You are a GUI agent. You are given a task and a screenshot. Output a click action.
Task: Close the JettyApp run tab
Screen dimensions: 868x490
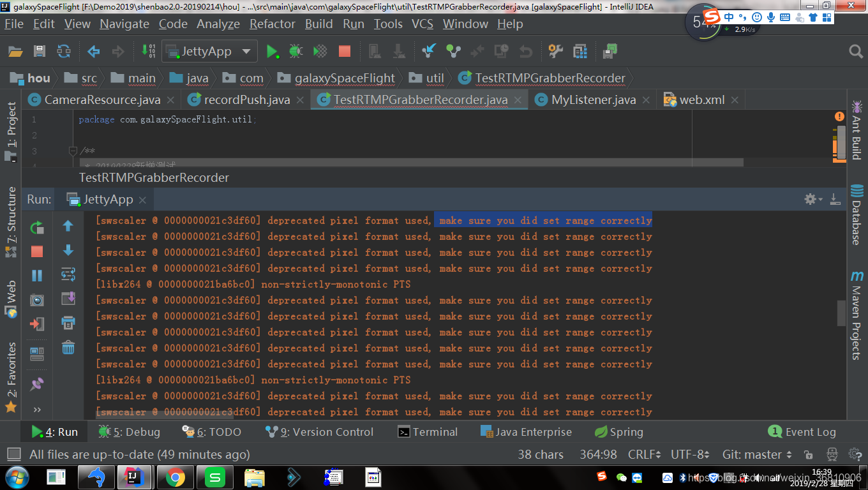142,200
